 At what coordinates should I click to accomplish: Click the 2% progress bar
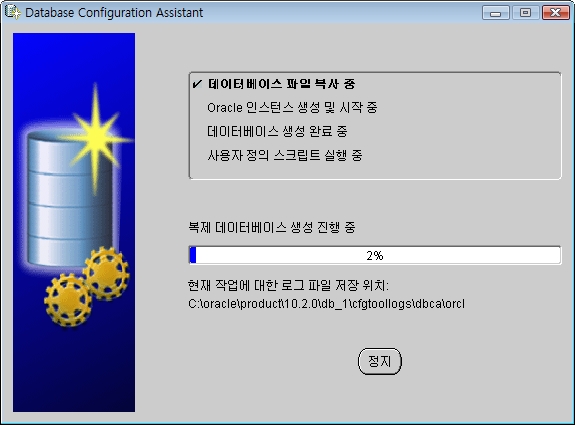(x=375, y=255)
